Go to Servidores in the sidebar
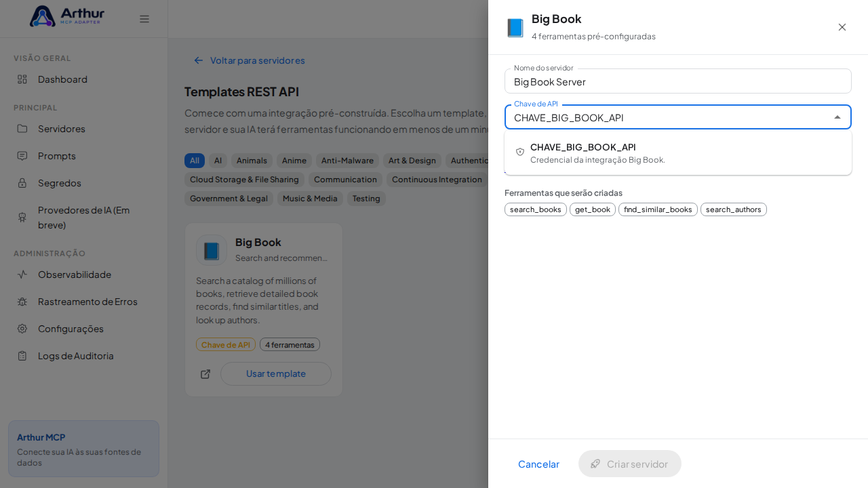This screenshot has height=488, width=868. click(83, 129)
